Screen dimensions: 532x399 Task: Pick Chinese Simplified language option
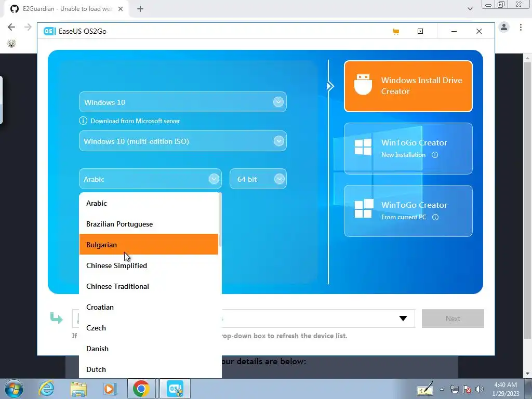coord(149,265)
